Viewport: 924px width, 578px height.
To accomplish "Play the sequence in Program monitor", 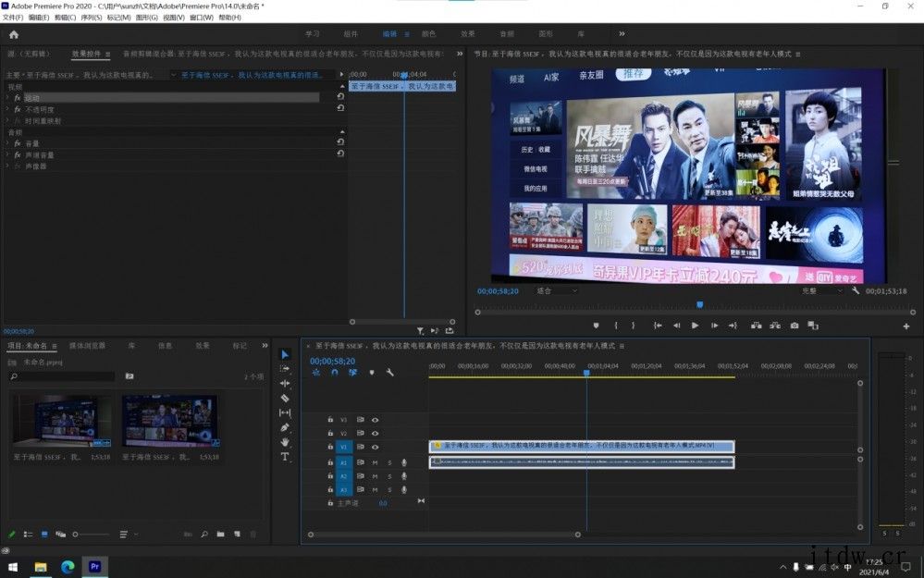I will click(696, 326).
